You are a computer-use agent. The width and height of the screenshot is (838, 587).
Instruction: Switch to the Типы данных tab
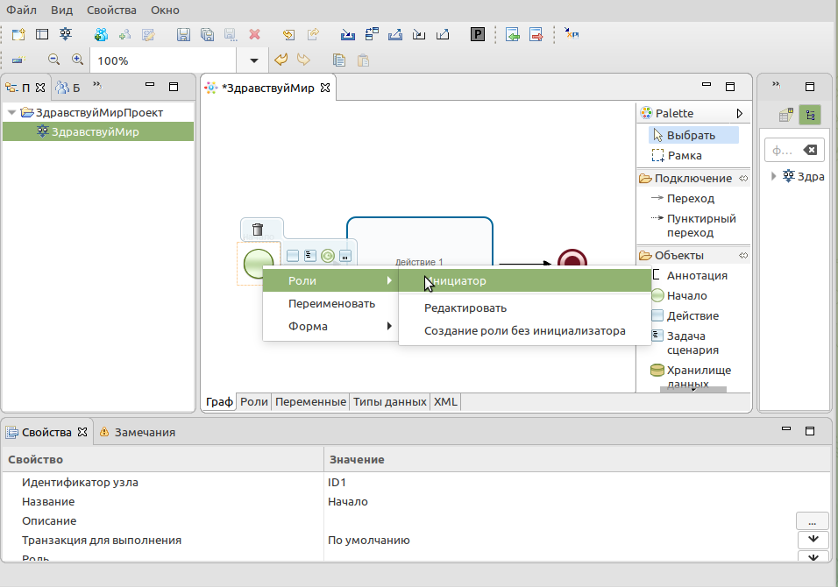(x=390, y=402)
